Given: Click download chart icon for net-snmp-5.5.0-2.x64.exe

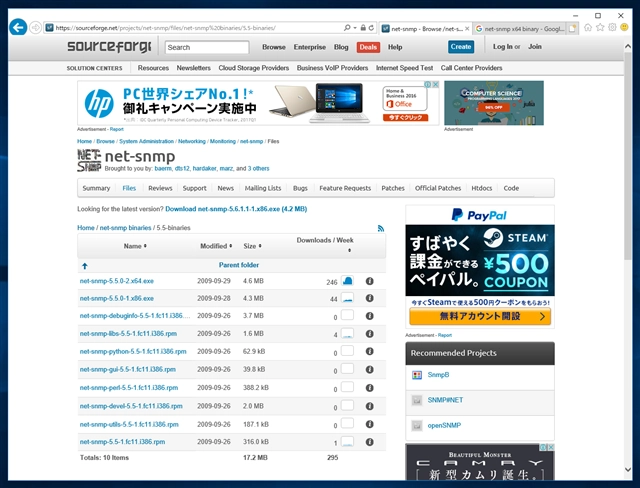Looking at the screenshot, I should (x=347, y=280).
